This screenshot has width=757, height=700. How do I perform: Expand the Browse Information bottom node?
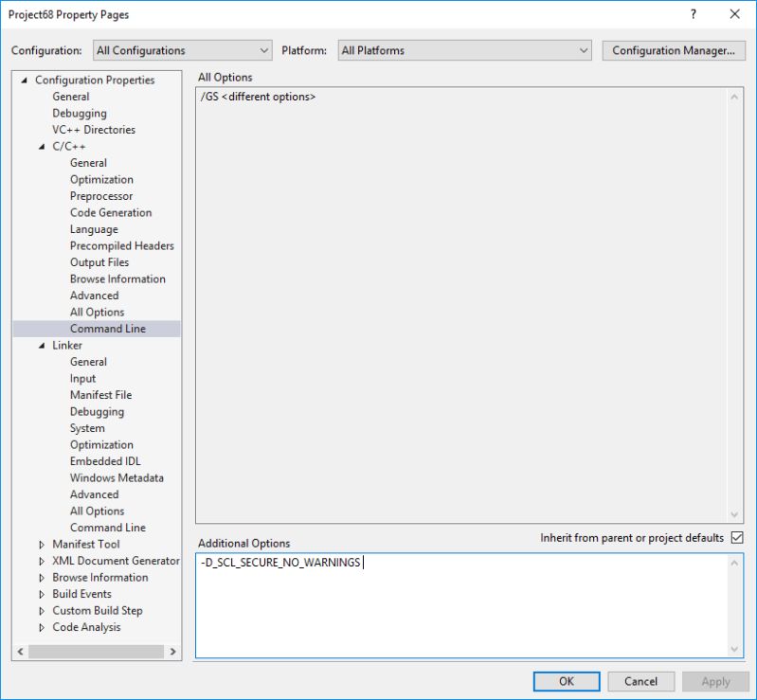[x=42, y=578]
